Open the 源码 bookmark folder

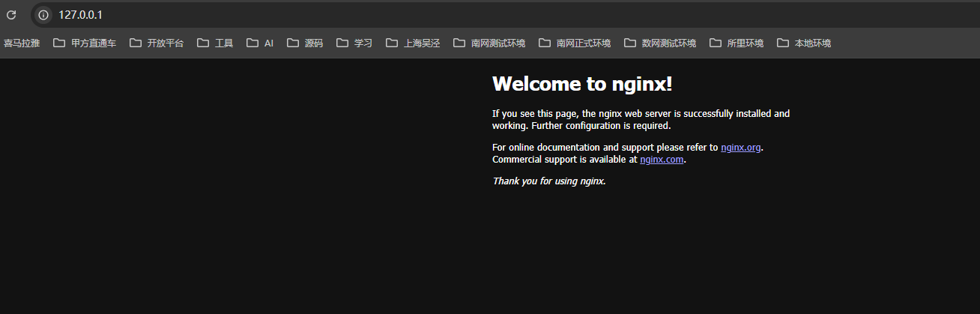click(x=305, y=43)
